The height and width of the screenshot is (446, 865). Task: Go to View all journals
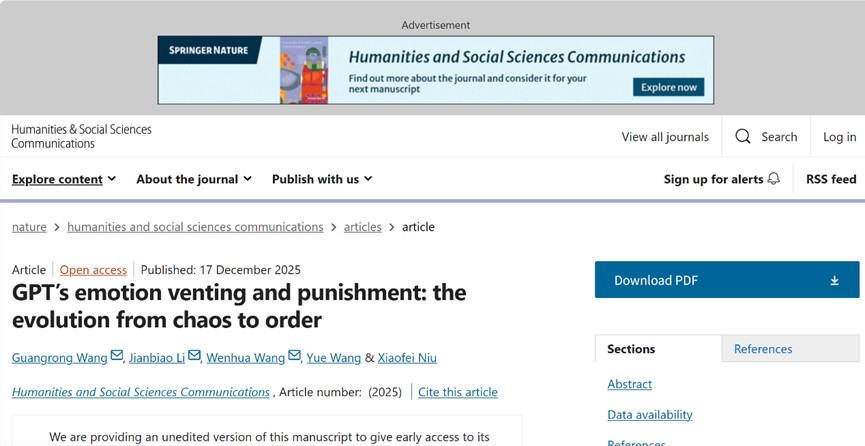pyautogui.click(x=665, y=137)
